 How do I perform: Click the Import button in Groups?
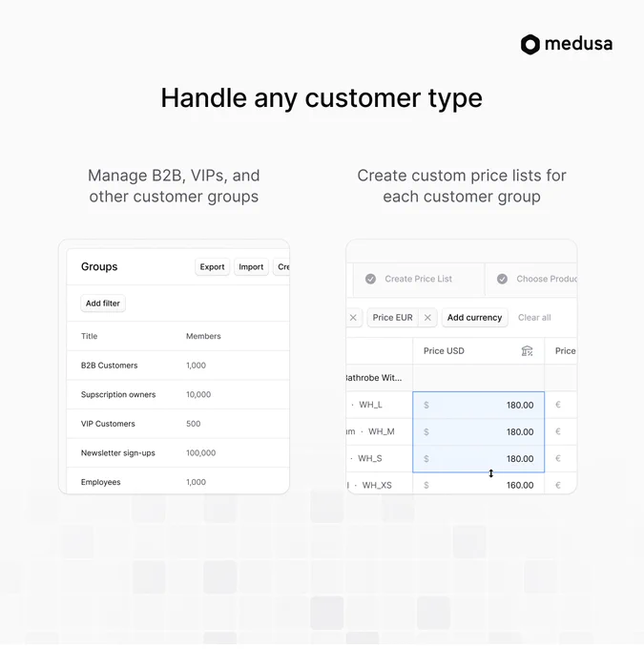point(251,267)
